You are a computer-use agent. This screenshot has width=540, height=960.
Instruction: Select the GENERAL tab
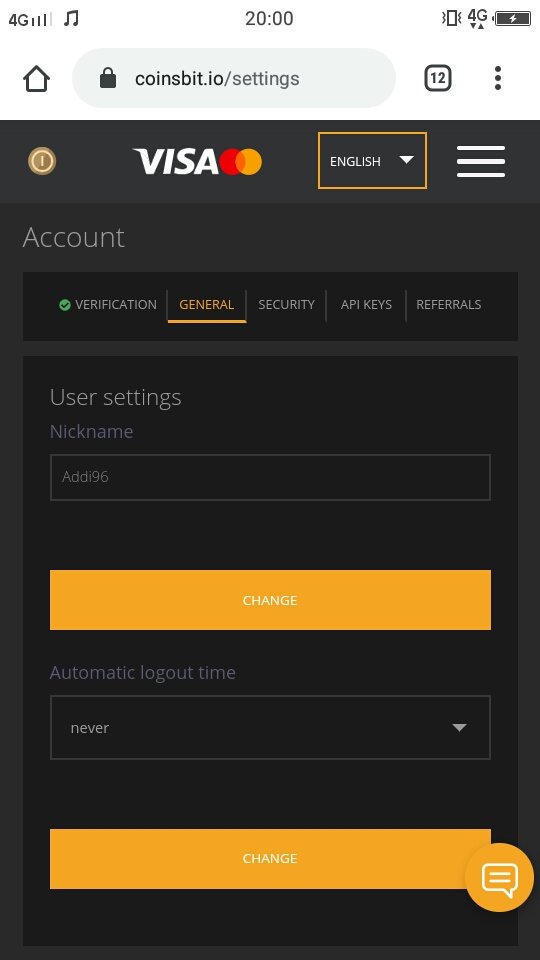[206, 305]
